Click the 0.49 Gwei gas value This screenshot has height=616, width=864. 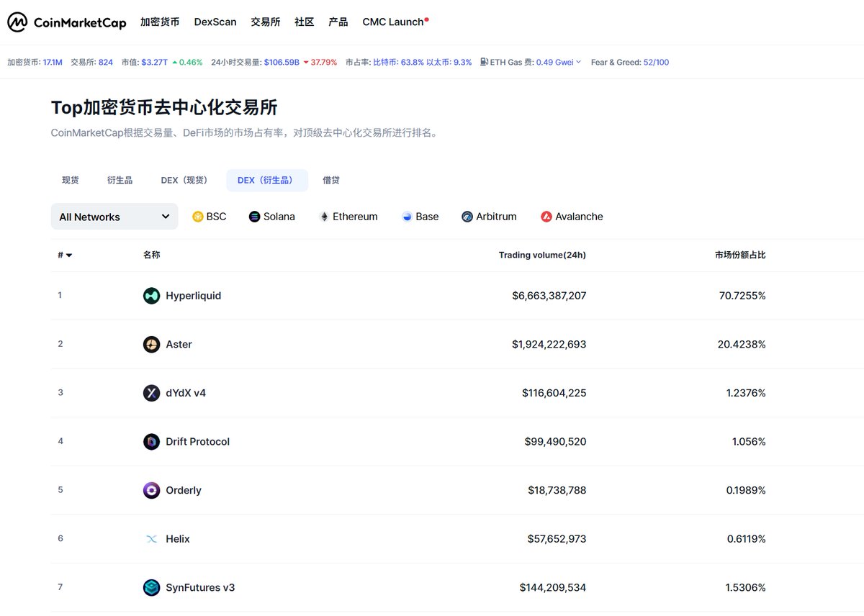554,62
